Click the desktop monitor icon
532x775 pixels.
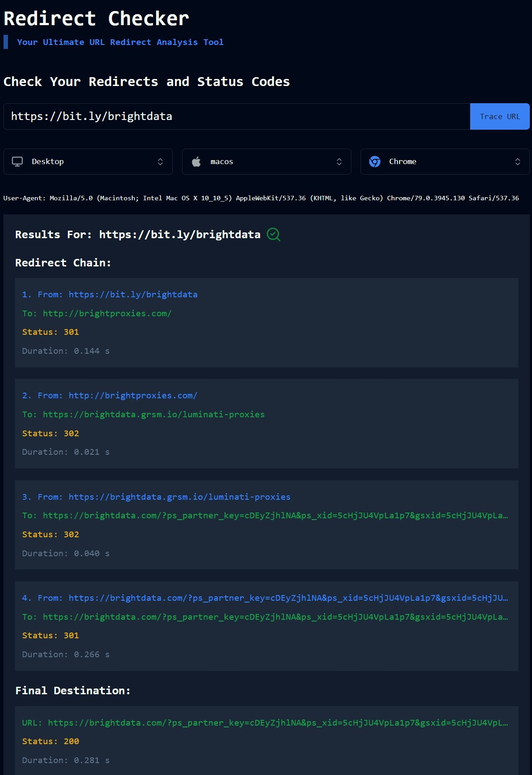17,161
